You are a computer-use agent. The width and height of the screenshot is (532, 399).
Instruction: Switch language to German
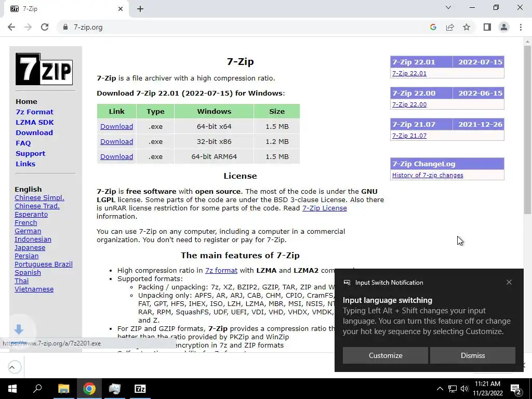click(28, 231)
